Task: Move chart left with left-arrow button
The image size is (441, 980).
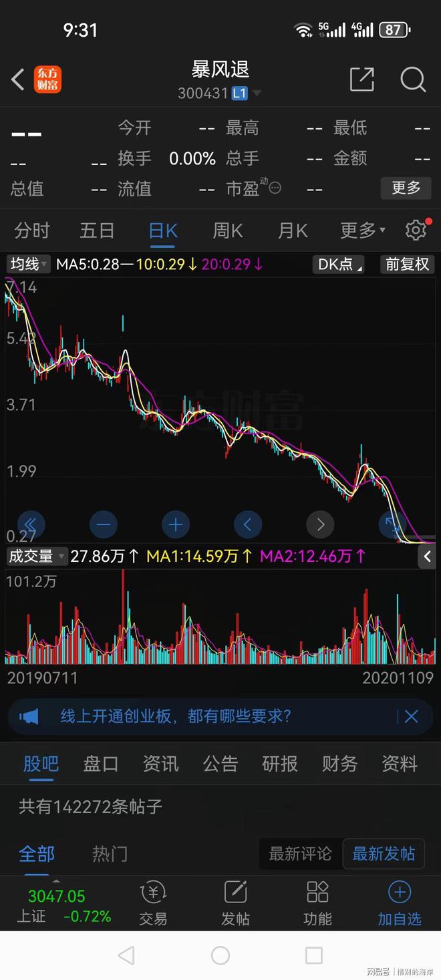Action: [x=247, y=524]
